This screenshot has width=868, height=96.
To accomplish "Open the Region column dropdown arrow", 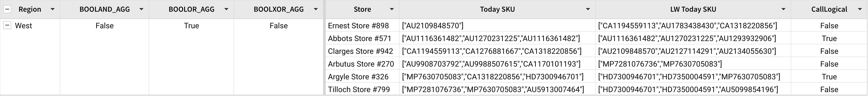I will click(x=53, y=9).
